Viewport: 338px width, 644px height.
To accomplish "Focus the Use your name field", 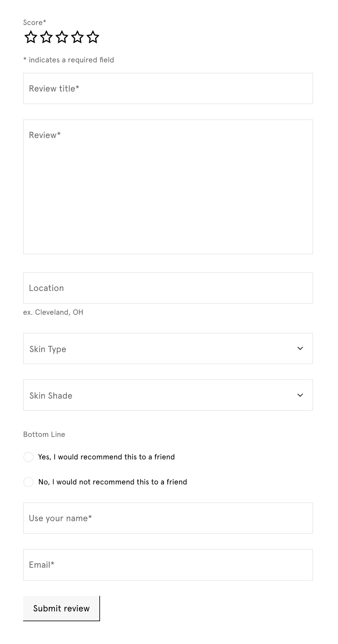I will (x=168, y=518).
